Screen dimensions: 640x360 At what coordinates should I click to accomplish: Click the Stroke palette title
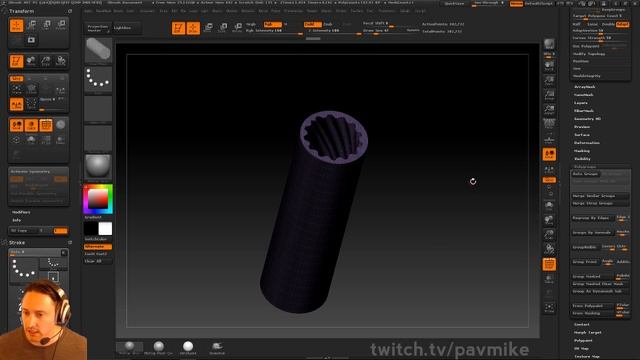[x=17, y=242]
